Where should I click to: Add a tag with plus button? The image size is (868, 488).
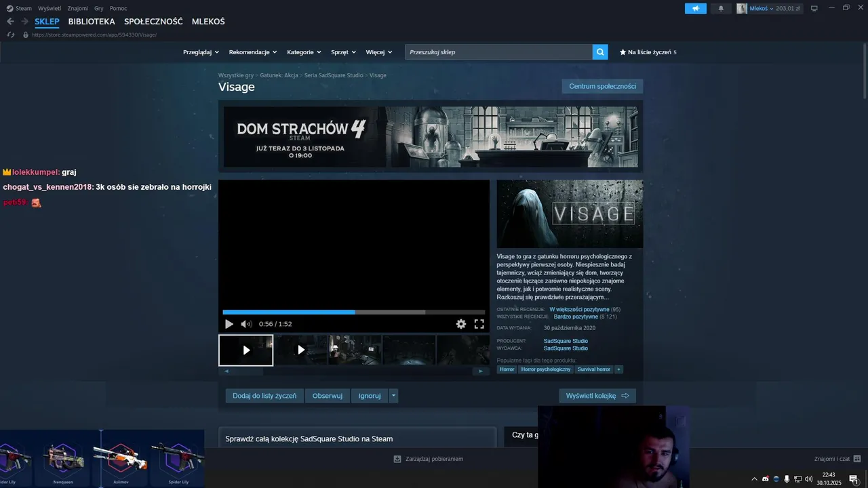(618, 369)
